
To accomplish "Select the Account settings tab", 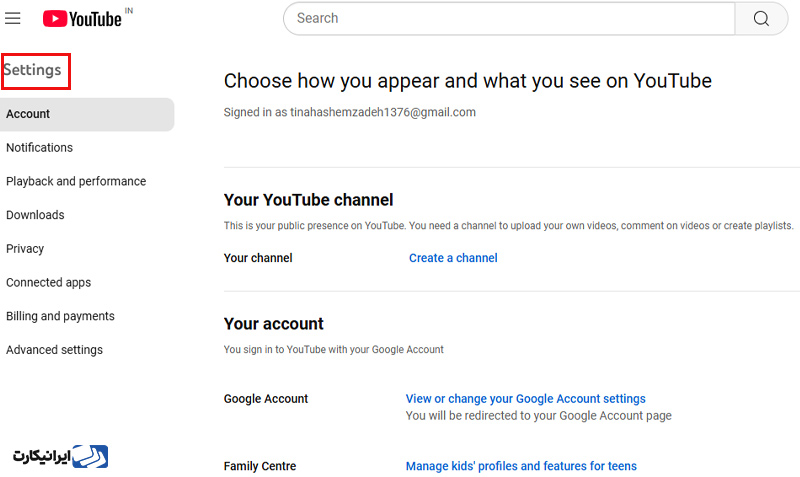I will (87, 114).
